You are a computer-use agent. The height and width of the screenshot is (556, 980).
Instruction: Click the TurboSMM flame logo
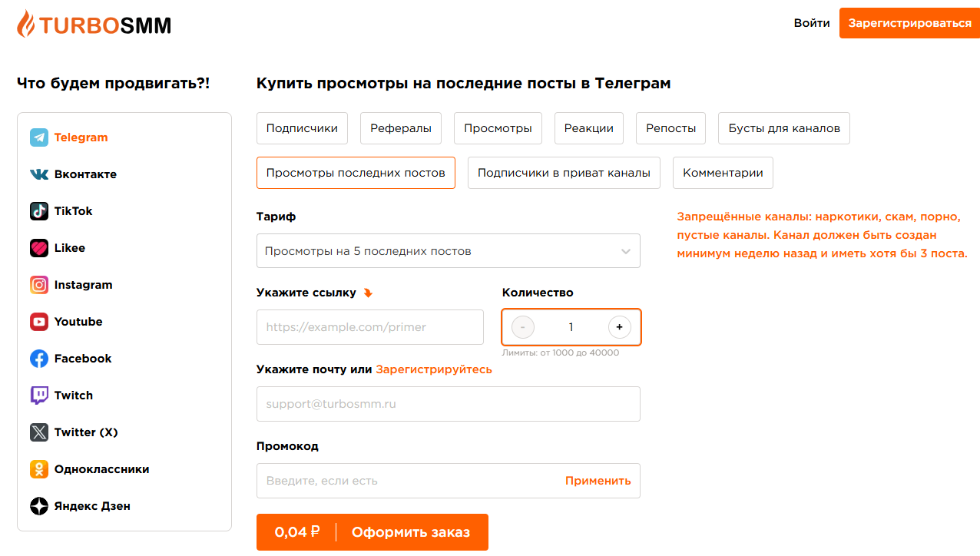94,24
